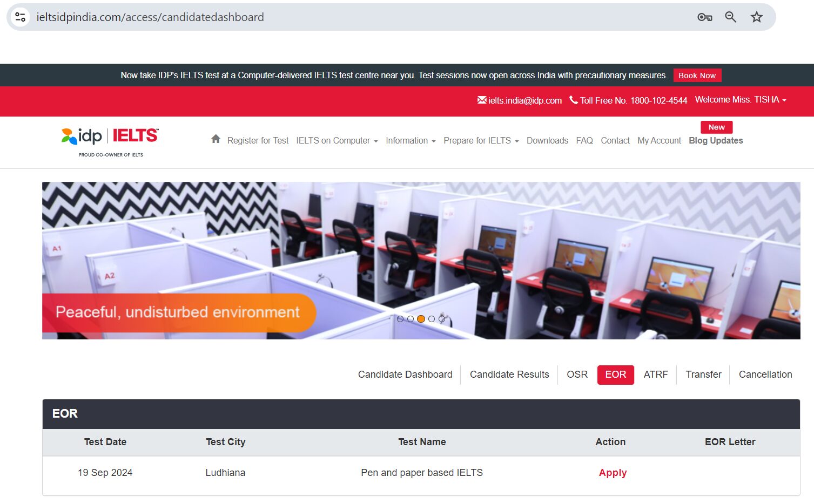Click the bookmark star in the address bar
Image resolution: width=814 pixels, height=504 pixels.
click(756, 17)
